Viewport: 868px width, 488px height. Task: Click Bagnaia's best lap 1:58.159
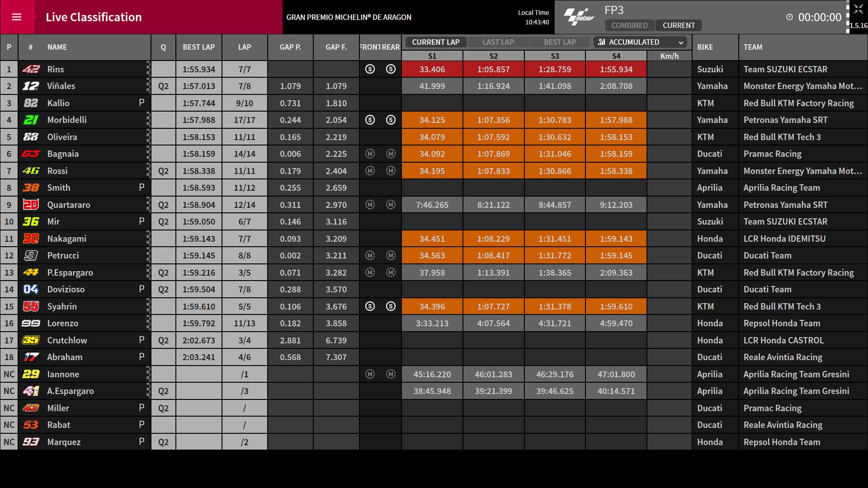[x=199, y=154]
